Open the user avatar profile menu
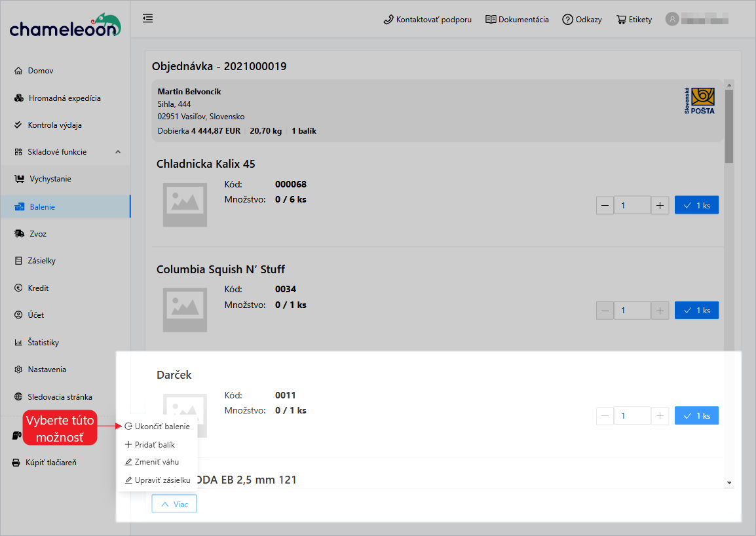Image resolution: width=756 pixels, height=536 pixels. [x=671, y=19]
